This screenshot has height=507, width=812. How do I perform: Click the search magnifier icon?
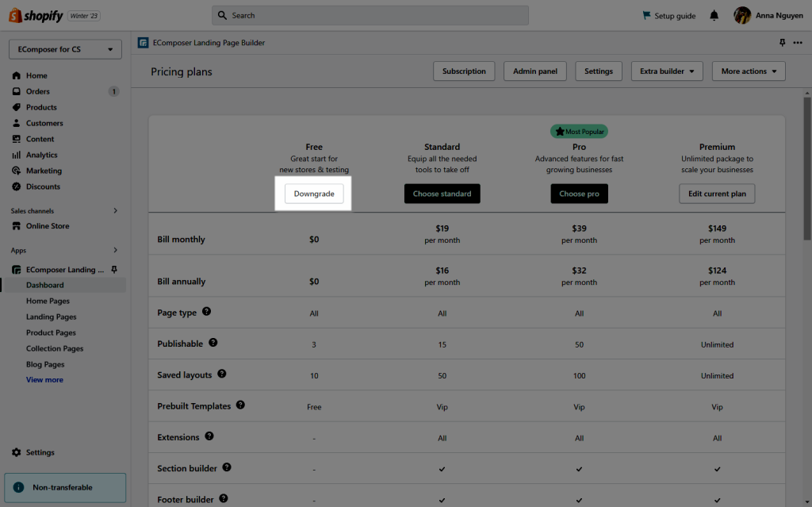point(222,16)
